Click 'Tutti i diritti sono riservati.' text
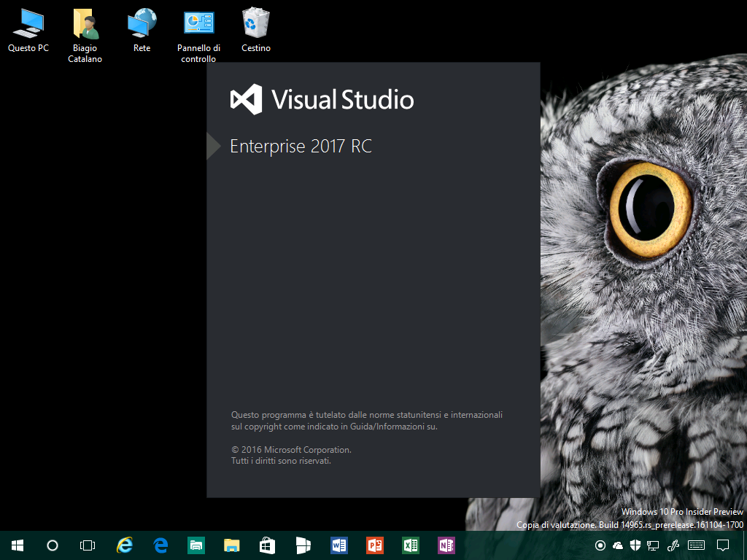 [x=281, y=461]
